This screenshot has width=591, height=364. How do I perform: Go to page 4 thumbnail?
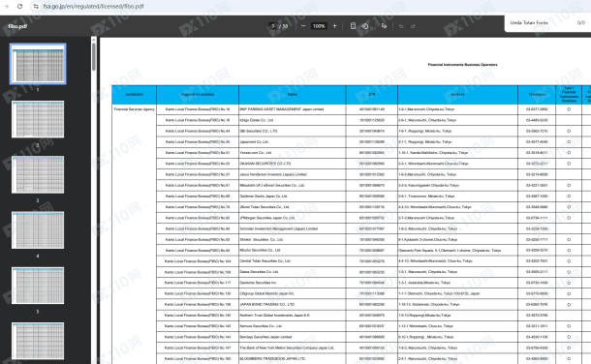[x=38, y=230]
